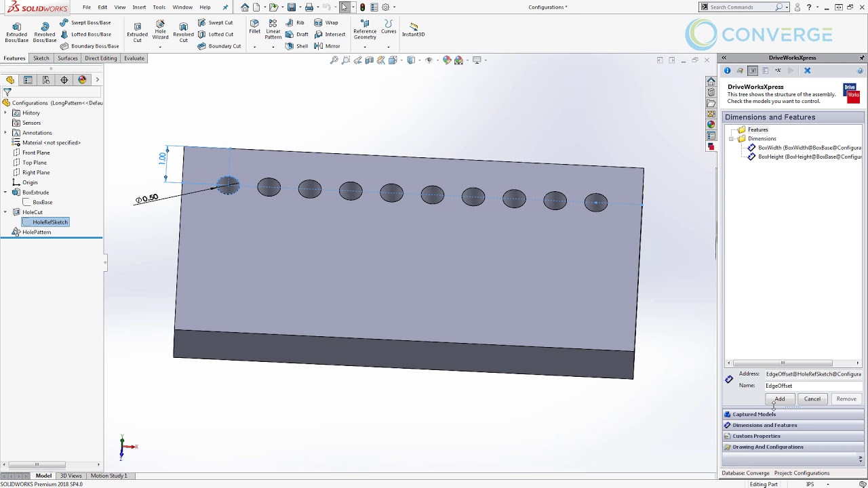
Task: Select the Intersect tool
Action: point(330,34)
